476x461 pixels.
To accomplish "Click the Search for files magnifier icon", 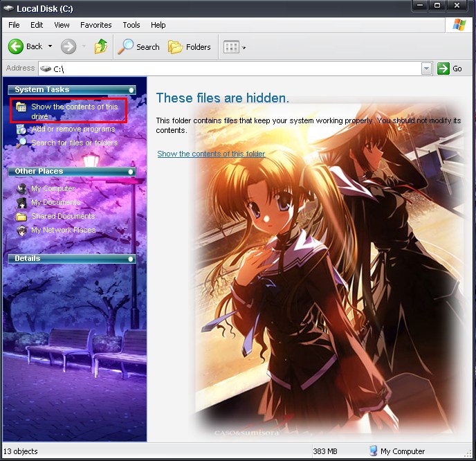I will [x=21, y=143].
